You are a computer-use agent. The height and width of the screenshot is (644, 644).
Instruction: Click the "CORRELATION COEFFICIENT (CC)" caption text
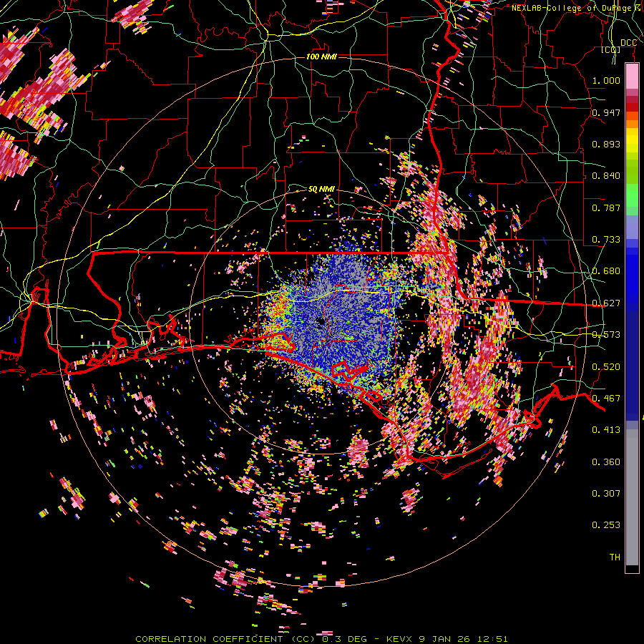click(x=227, y=639)
